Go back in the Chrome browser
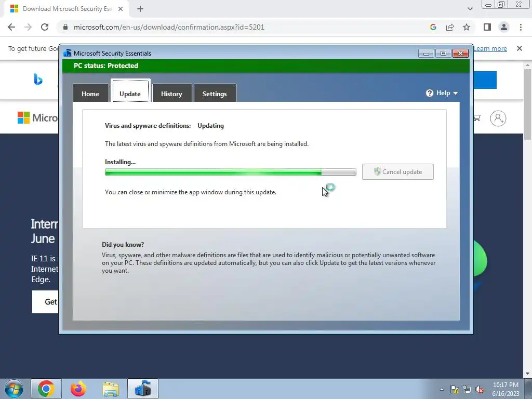 (x=11, y=27)
